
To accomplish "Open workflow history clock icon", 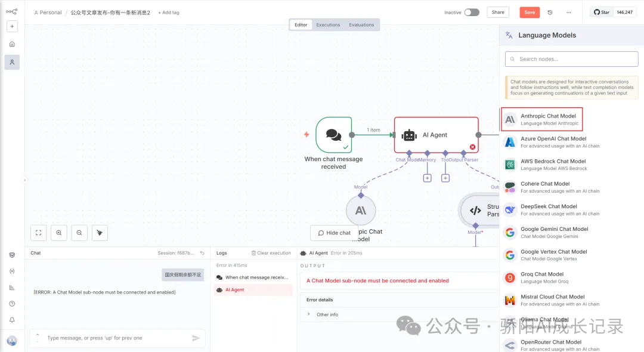I will tap(550, 13).
